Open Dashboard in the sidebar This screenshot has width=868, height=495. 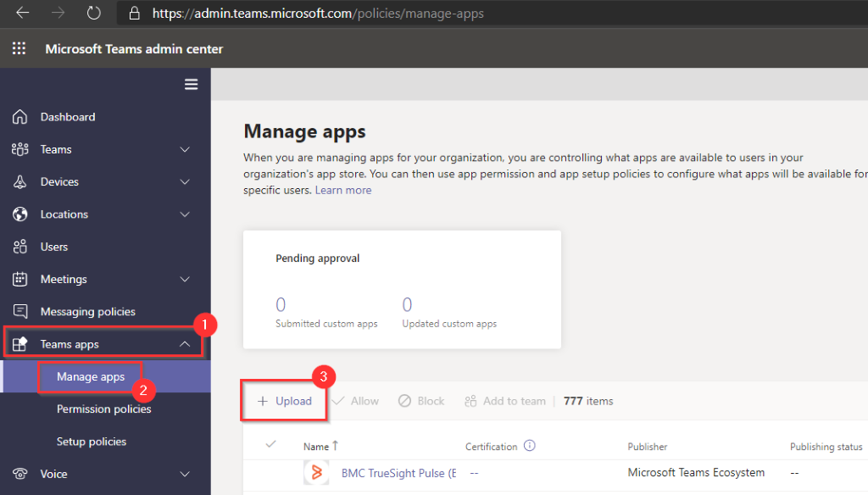(x=68, y=117)
